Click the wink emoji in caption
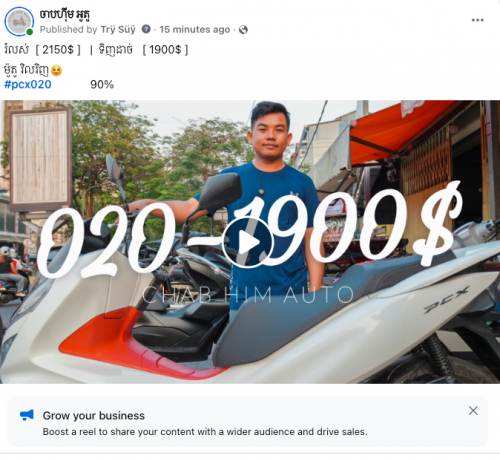 (x=57, y=70)
